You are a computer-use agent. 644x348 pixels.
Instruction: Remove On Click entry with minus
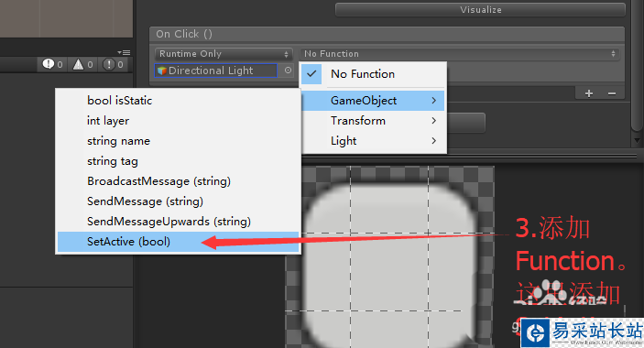612,93
